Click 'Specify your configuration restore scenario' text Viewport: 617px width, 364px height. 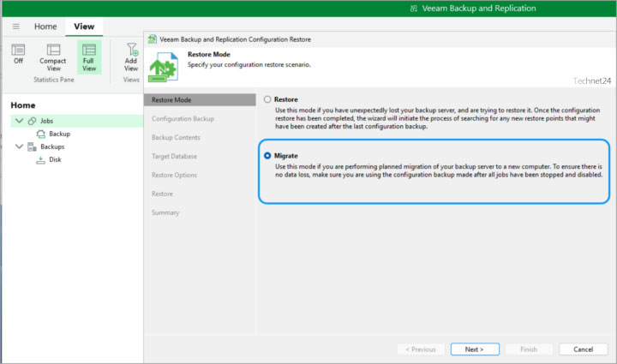(249, 64)
